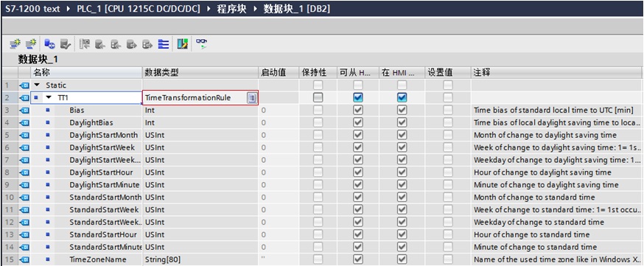The width and height of the screenshot is (644, 266).
Task: Uncheck visible in HMI checkbox for TT1
Action: pos(402,98)
